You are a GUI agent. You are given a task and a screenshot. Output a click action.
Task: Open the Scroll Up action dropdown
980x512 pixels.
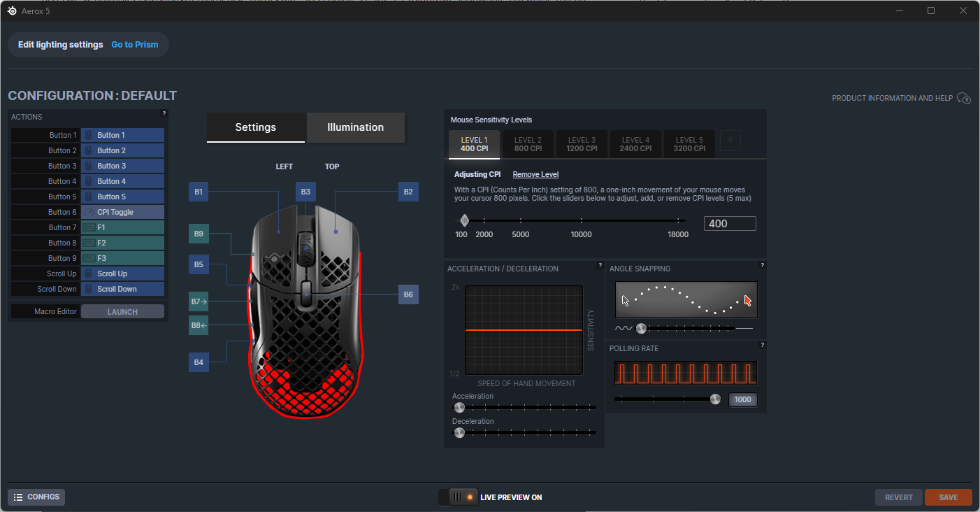pos(122,273)
